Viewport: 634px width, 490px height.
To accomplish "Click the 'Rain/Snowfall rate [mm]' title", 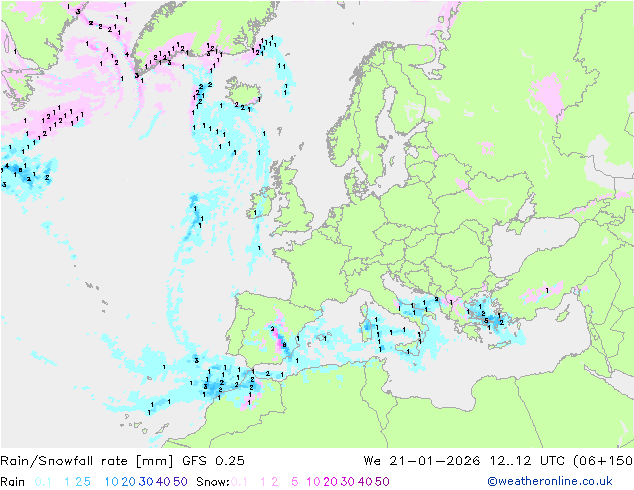I will (x=87, y=461).
